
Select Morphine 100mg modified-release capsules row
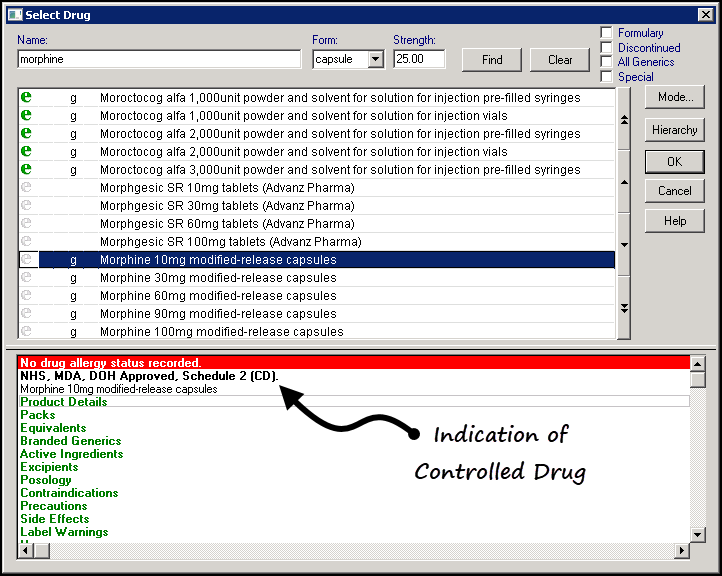pyautogui.click(x=221, y=332)
